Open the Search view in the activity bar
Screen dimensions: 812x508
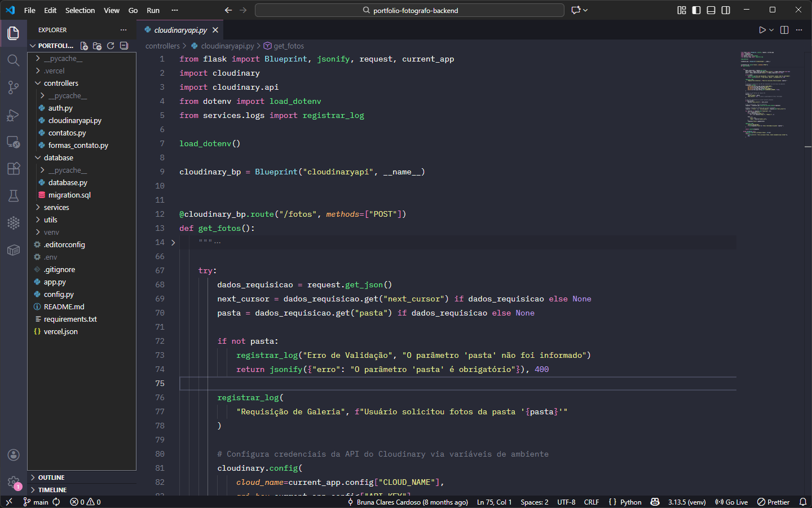14,60
